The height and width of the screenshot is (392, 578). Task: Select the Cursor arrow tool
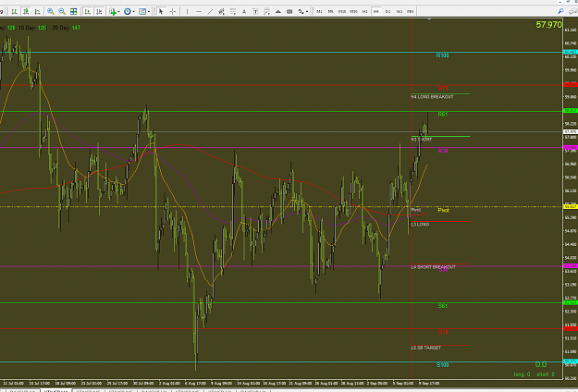click(161, 11)
